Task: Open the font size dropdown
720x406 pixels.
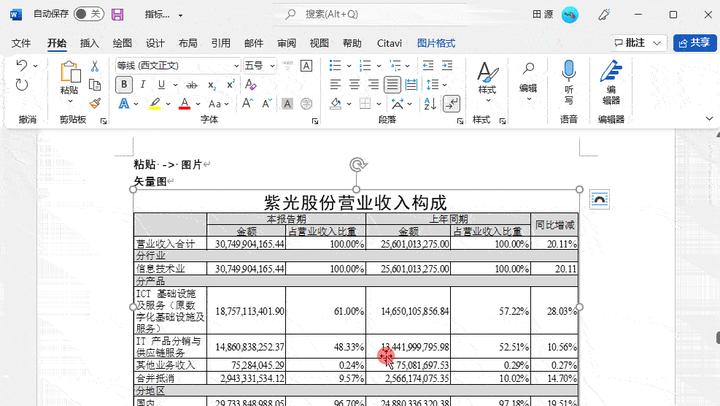Action: [272, 66]
